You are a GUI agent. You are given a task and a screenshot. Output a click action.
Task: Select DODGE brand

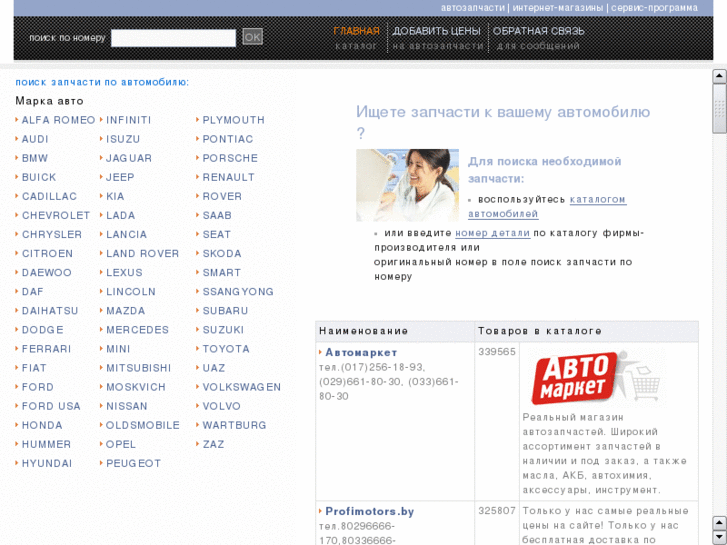coord(43,330)
